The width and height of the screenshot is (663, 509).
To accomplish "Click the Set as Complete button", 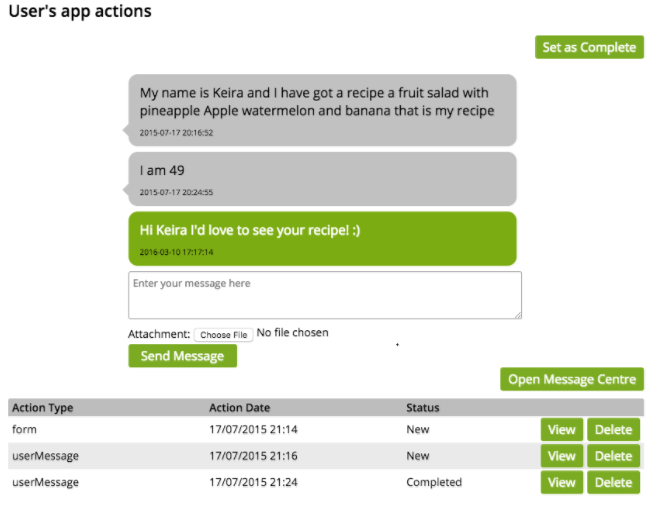I will 589,47.
